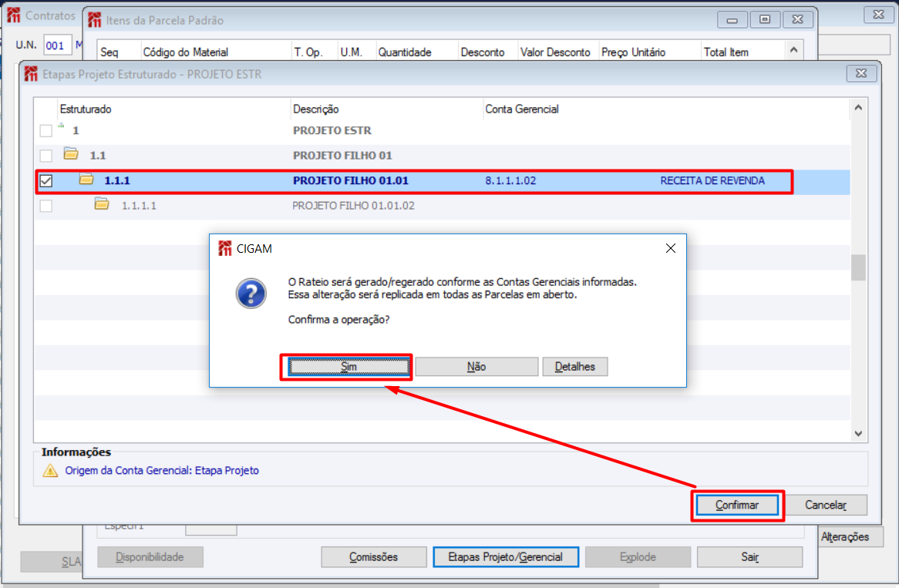Click the Sair button
Screen dimensions: 899x588
click(x=750, y=557)
